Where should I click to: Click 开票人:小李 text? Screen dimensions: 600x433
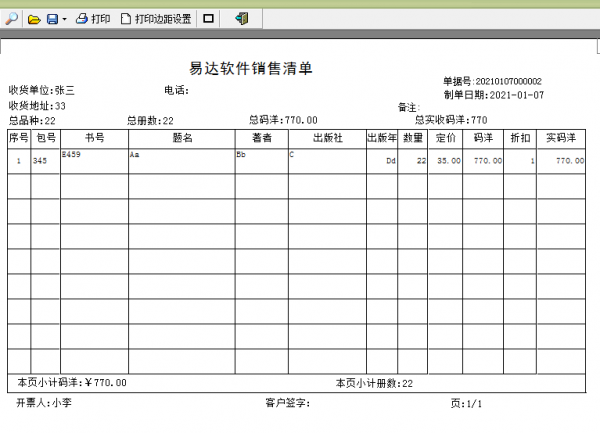[x=44, y=403]
